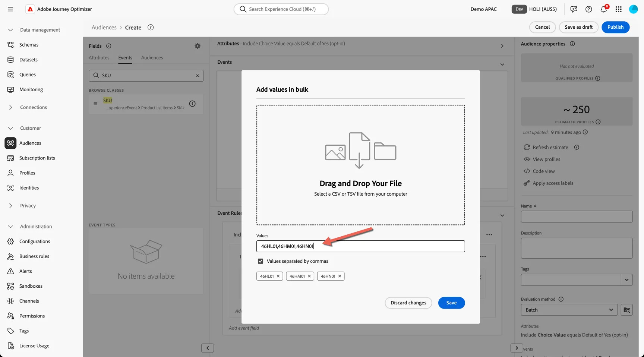Image resolution: width=644 pixels, height=357 pixels.
Task: Switch to the Attributes tab
Action: [99, 58]
